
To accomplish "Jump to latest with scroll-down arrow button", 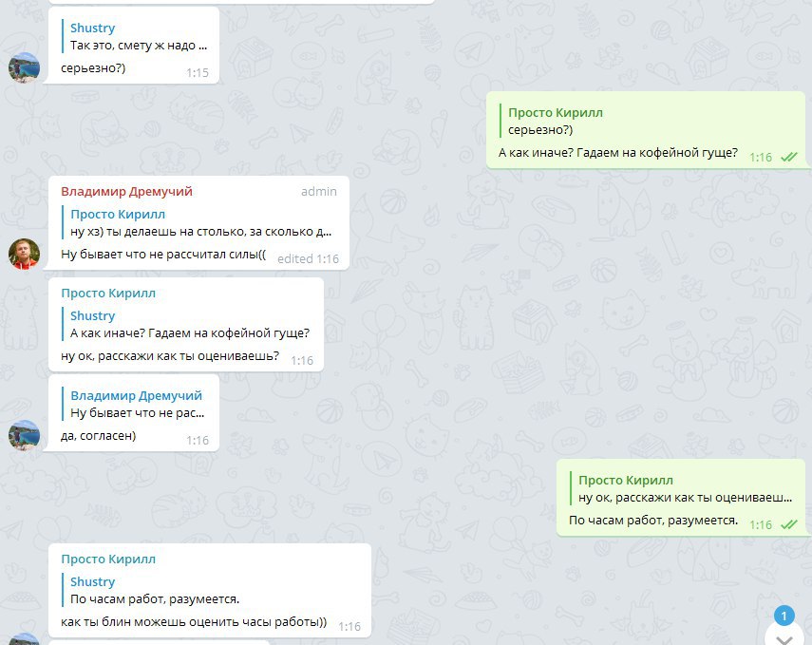I will [x=784, y=636].
